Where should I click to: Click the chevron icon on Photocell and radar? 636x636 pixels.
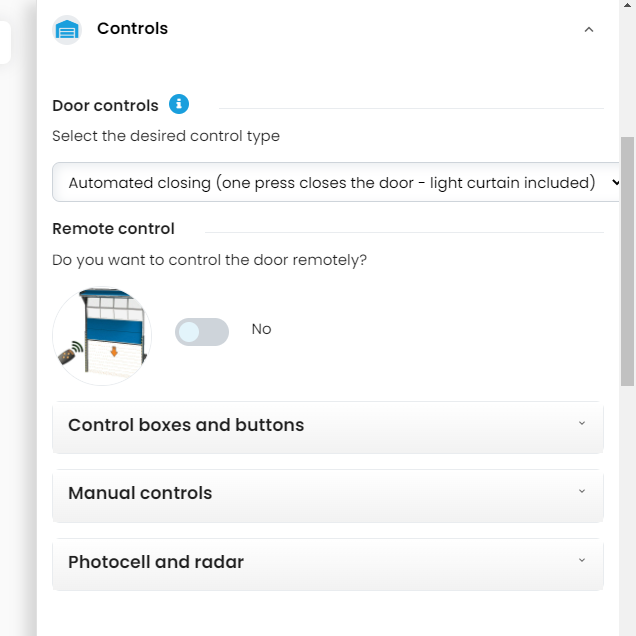(582, 561)
